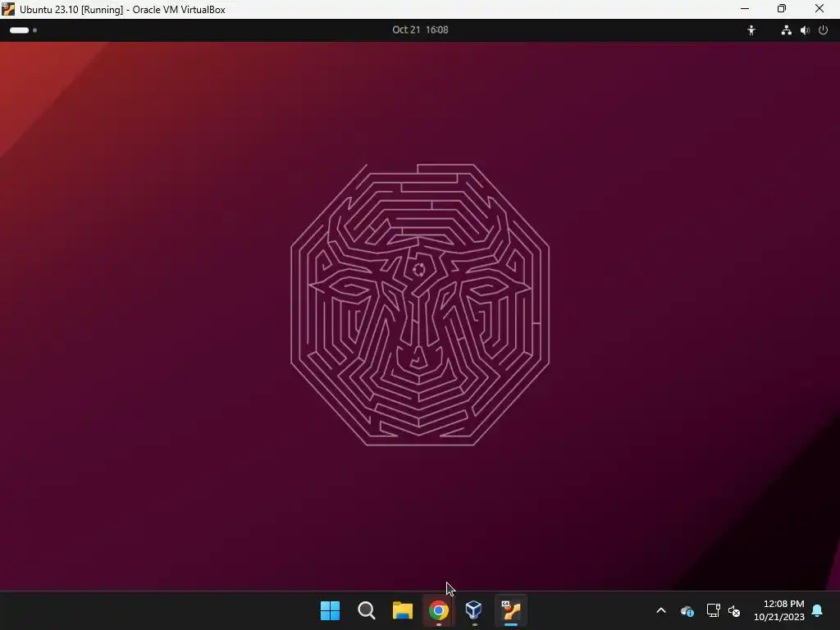Viewport: 840px width, 630px height.
Task: Switch to Google Chrome in the taskbar
Action: point(438,610)
